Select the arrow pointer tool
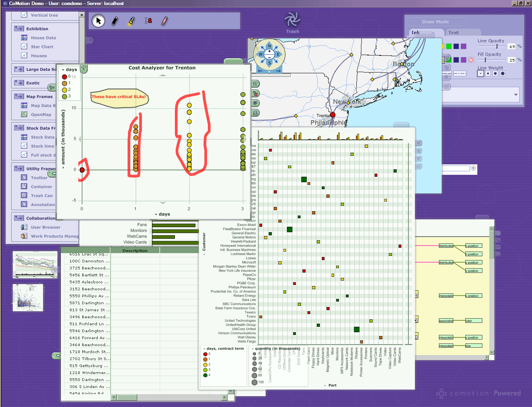The width and height of the screenshot is (532, 407). pos(98,21)
